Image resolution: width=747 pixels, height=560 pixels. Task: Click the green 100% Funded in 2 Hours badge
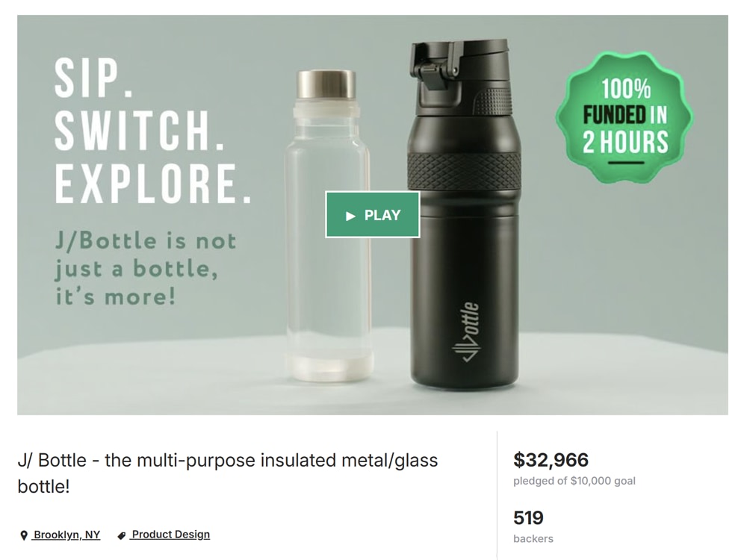[x=624, y=117]
